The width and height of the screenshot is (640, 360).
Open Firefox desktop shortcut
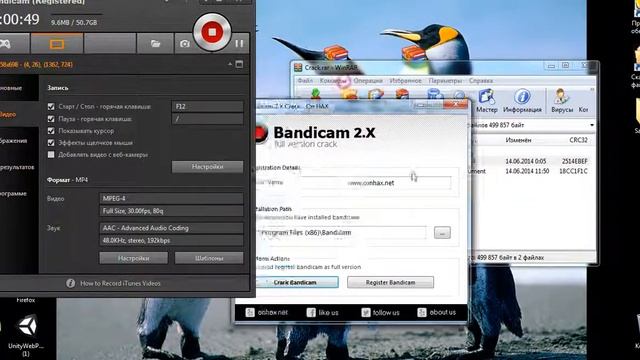pos(25,300)
